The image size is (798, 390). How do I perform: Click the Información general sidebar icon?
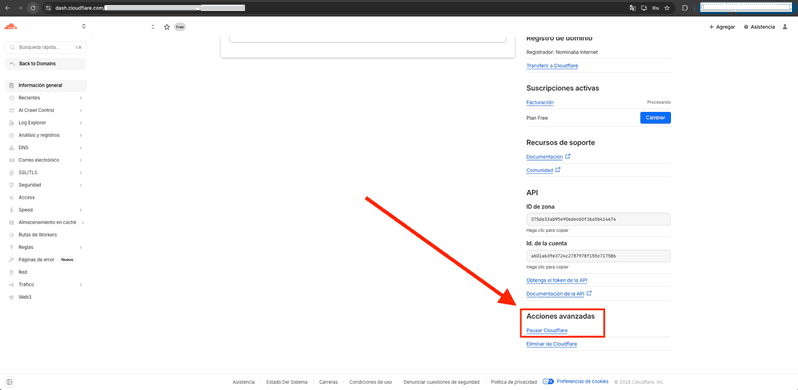[x=12, y=86]
